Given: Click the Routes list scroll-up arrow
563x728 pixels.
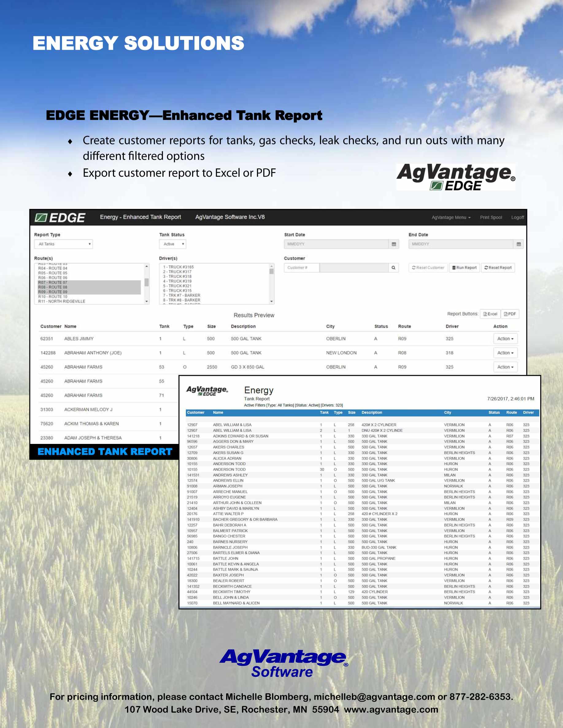Looking at the screenshot, I should 147,266.
